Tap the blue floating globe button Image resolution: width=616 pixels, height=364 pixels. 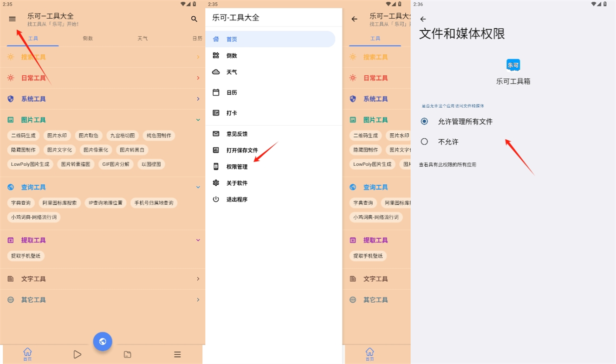click(103, 342)
